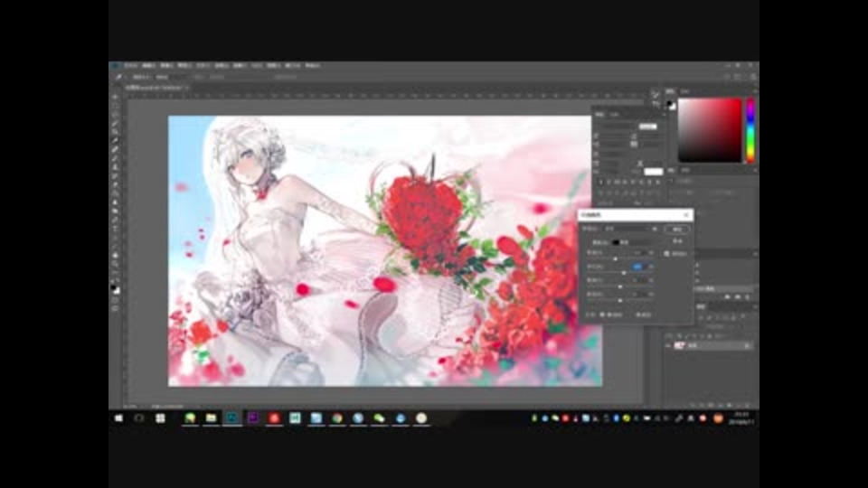Click inside the red color picker field

pyautogui.click(x=710, y=130)
